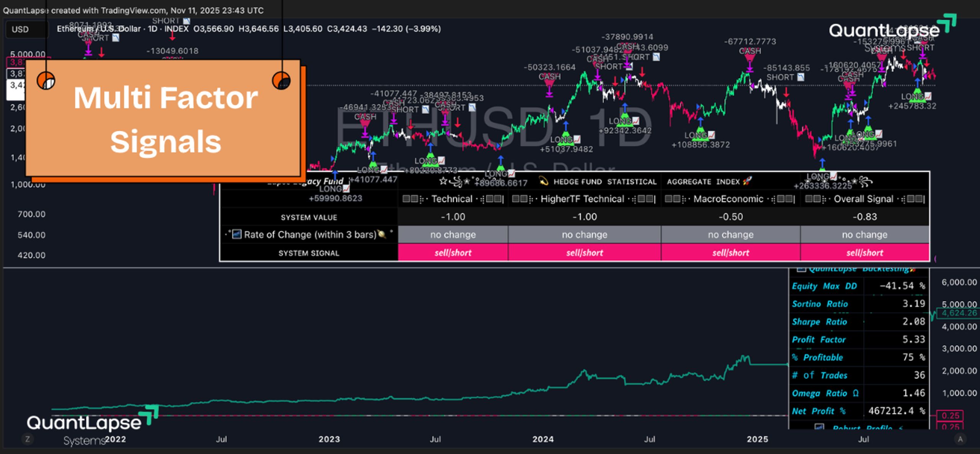The height and width of the screenshot is (454, 980).
Task: Click the SYSTEM VALUE row label
Action: 309,217
